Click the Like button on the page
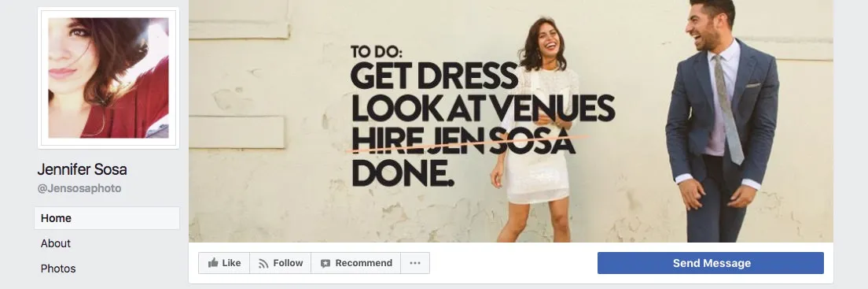The width and height of the screenshot is (868, 289). [224, 263]
